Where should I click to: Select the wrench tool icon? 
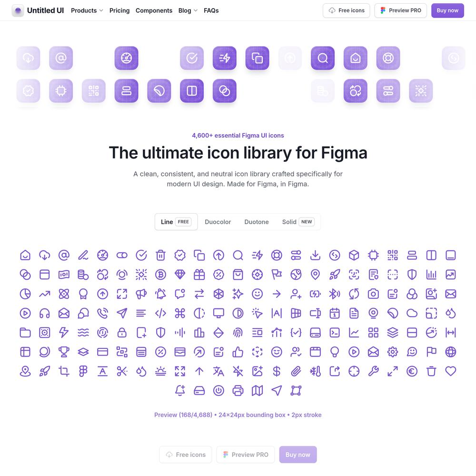click(x=373, y=371)
